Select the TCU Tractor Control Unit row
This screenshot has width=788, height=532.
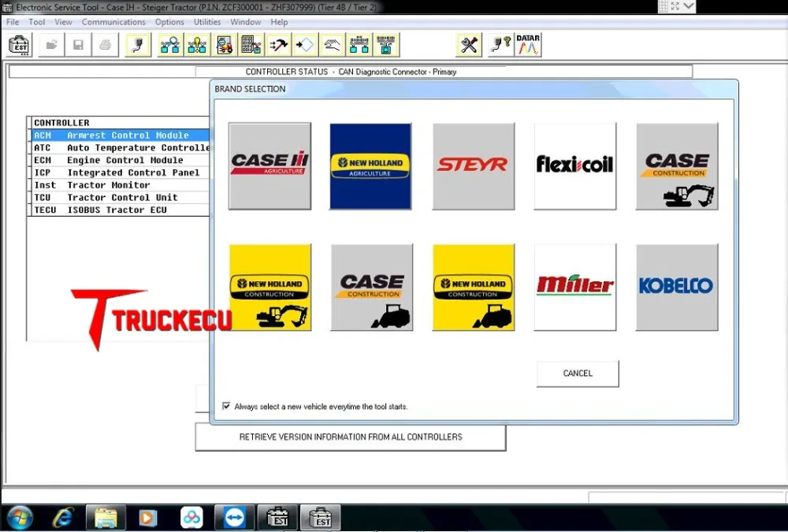point(120,198)
